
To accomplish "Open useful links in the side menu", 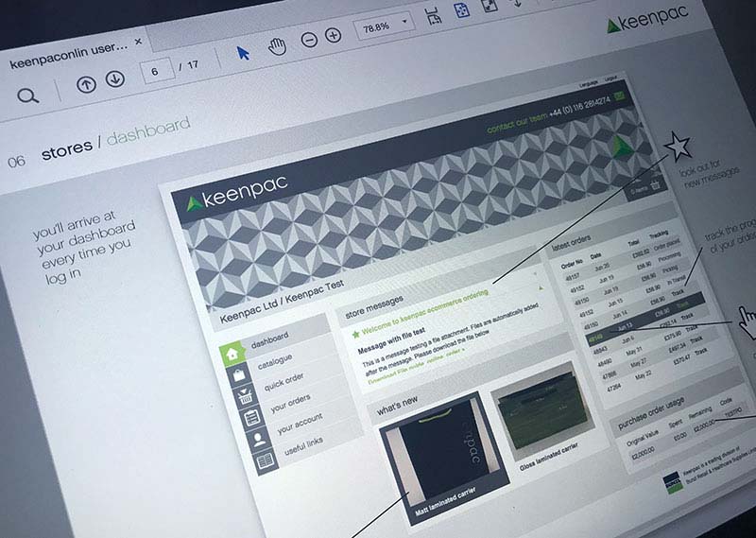I will [303, 444].
